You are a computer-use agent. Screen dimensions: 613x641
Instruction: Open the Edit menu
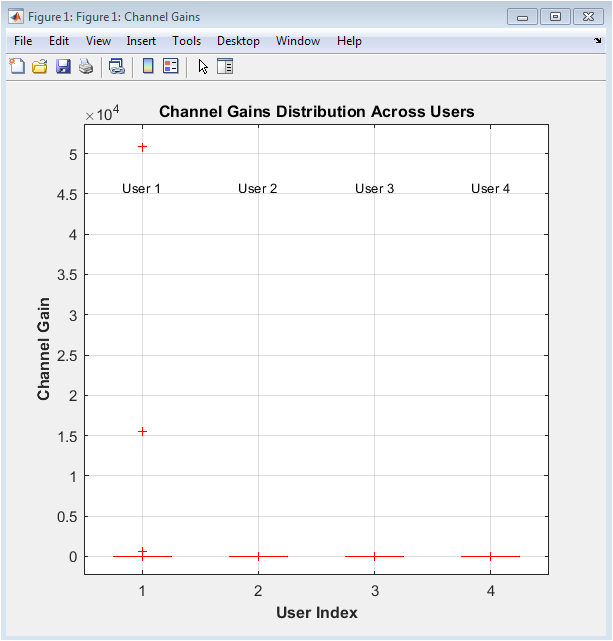coord(59,41)
